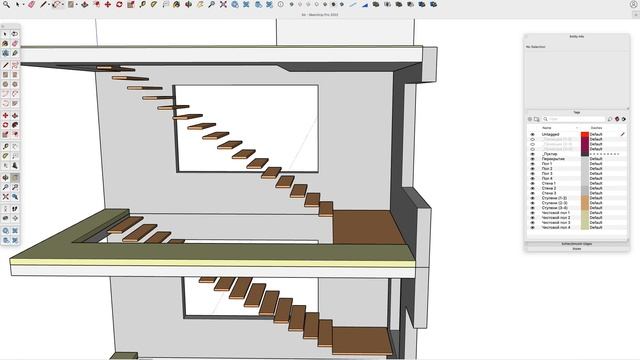Choose the Lasso select tool in left palette
Screen dimensions: 640x360
[15, 34]
